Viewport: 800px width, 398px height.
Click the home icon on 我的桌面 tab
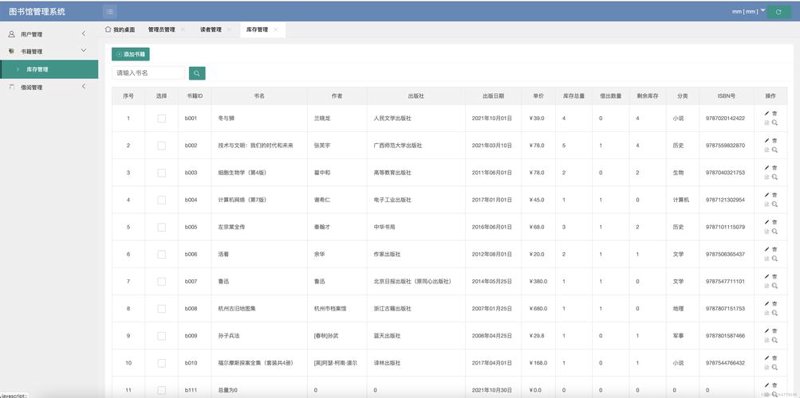[x=108, y=30]
